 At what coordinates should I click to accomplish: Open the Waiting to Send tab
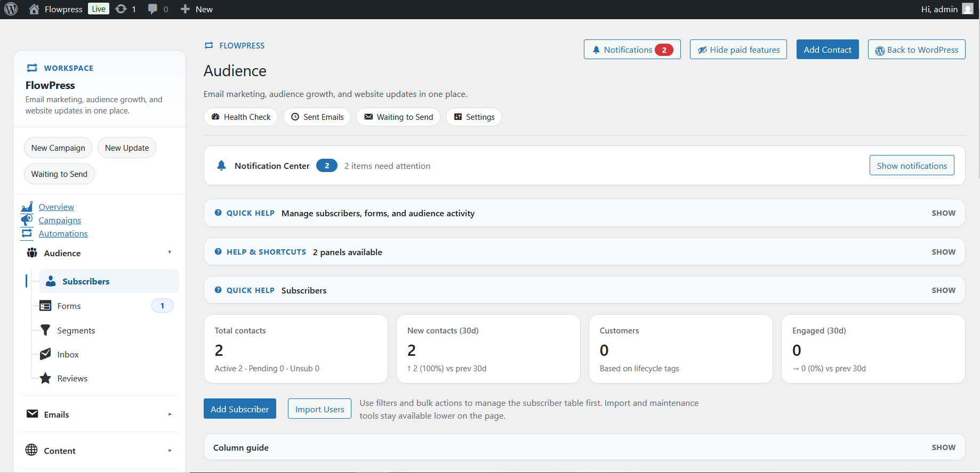[x=398, y=117]
